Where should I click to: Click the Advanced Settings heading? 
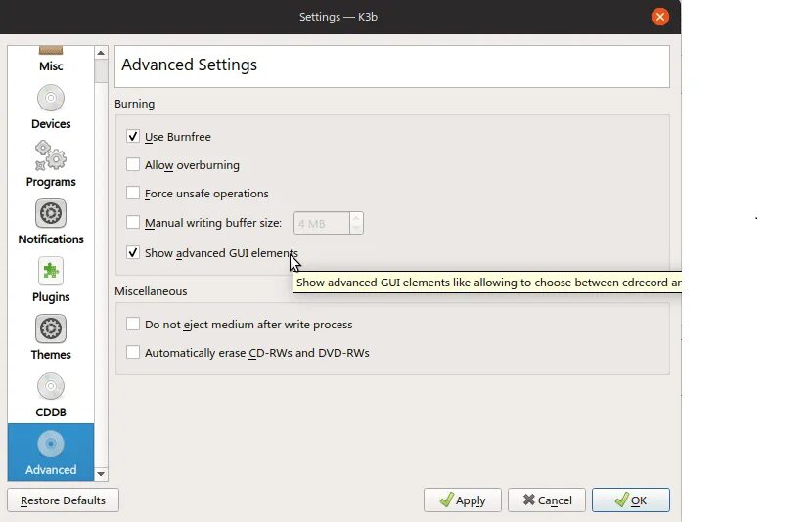189,65
